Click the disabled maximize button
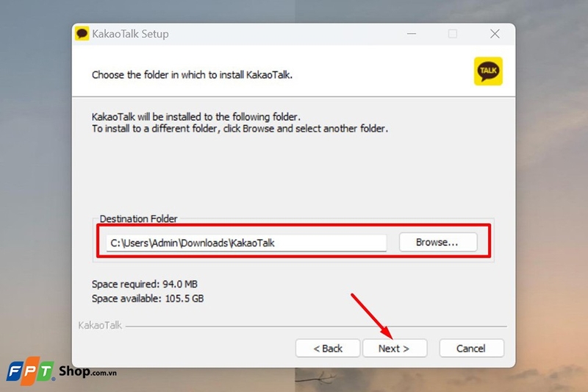This screenshot has height=392, width=588. [x=453, y=34]
